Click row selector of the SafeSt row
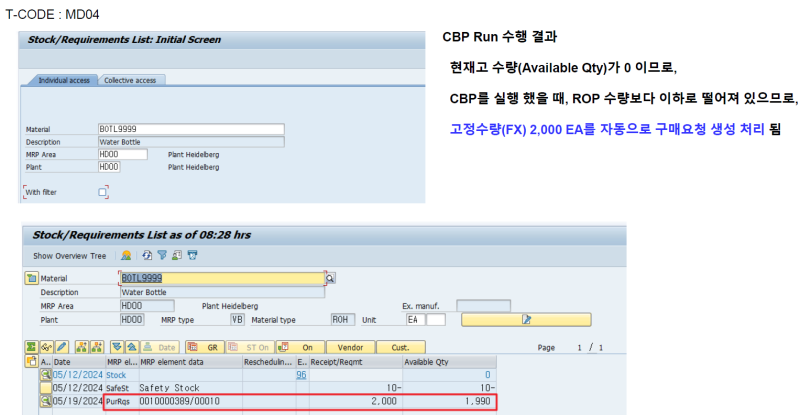Viewport: 800px width, 415px height. [x=46, y=388]
